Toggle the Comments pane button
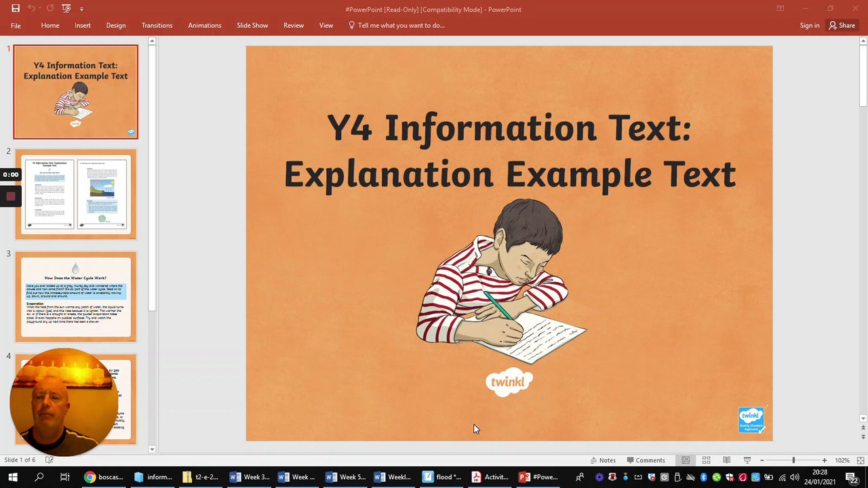 click(646, 460)
